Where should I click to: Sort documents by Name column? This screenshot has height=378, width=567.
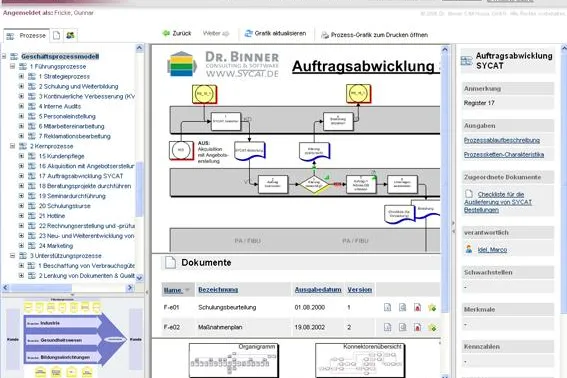[x=172, y=290]
